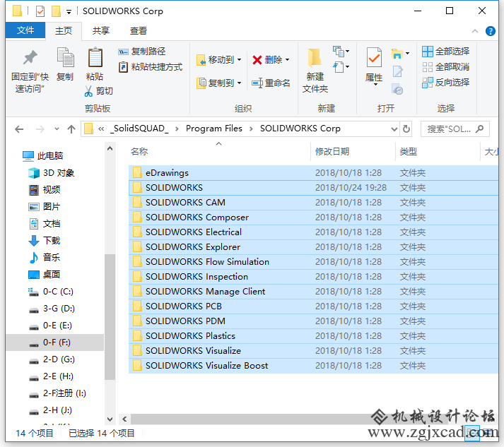The image size is (504, 447).
Task: Open the Quick Access Toolbar customize arrow
Action: click(x=69, y=12)
